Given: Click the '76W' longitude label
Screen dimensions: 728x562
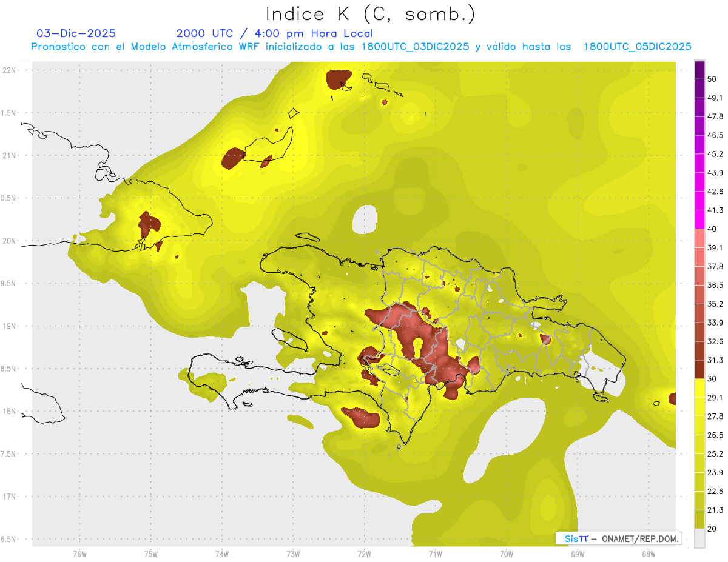Looking at the screenshot, I should click(x=79, y=554).
